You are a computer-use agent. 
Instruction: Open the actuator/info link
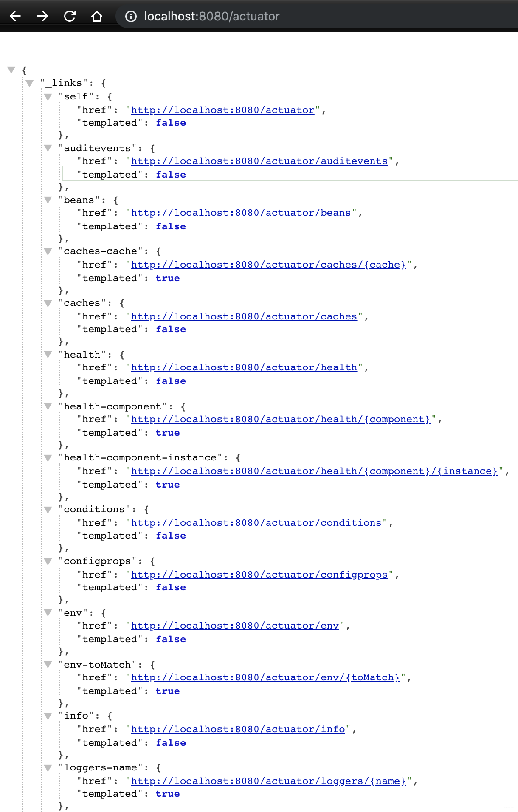point(238,729)
